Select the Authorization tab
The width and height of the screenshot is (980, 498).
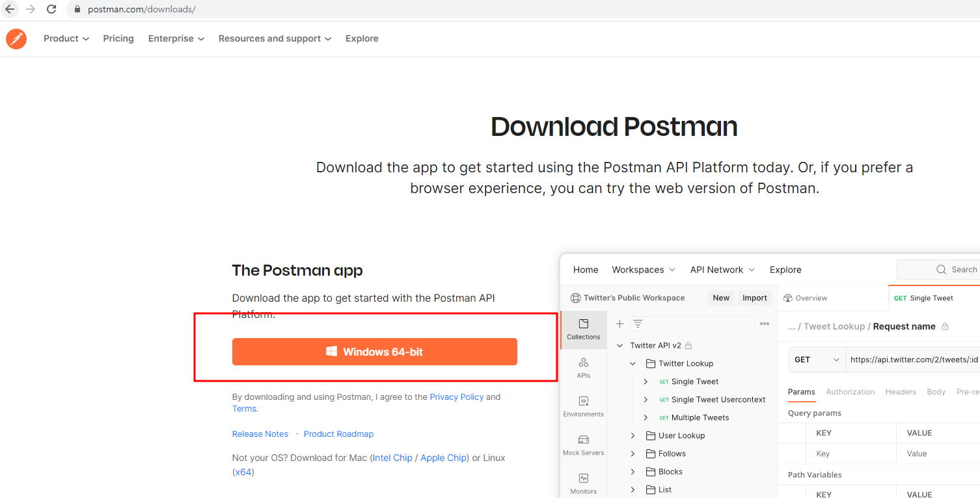(x=851, y=392)
